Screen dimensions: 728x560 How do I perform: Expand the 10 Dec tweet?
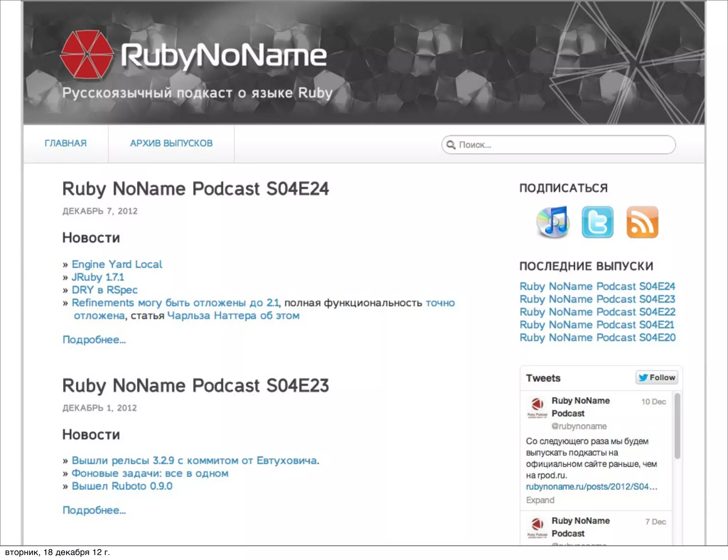(x=540, y=500)
